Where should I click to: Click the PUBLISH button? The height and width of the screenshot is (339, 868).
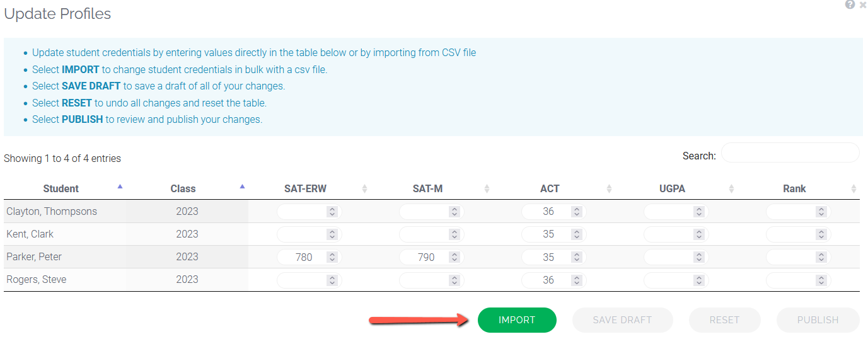[x=818, y=320]
